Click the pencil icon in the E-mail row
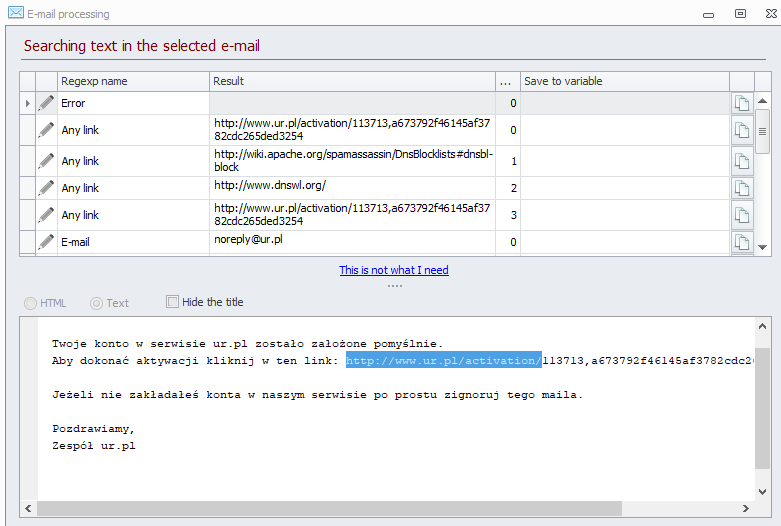 tap(46, 242)
